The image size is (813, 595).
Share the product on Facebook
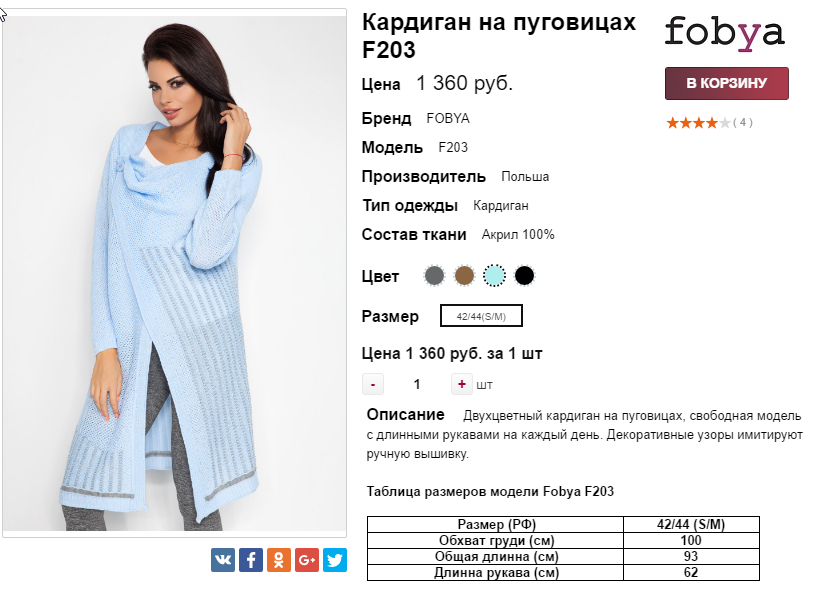click(x=251, y=560)
